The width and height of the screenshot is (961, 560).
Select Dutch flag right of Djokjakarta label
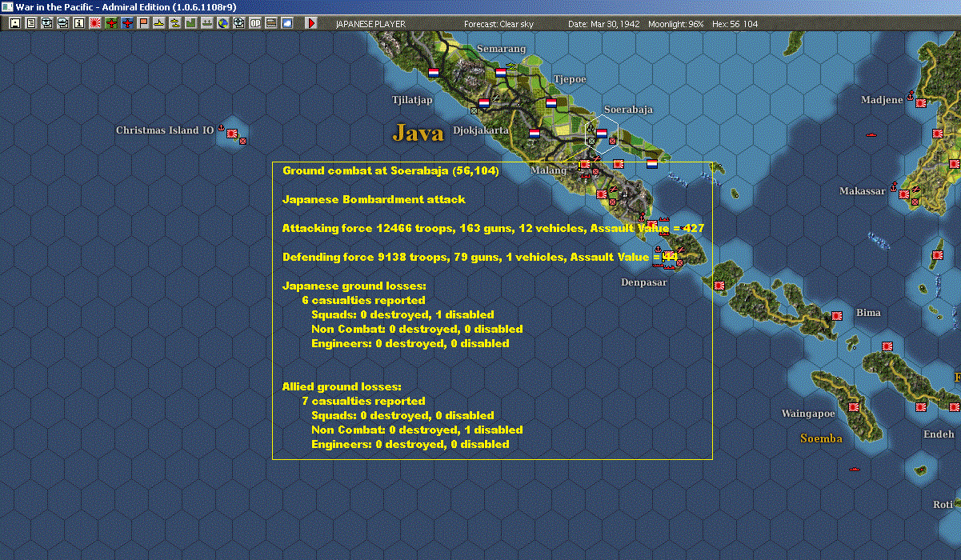pos(535,133)
